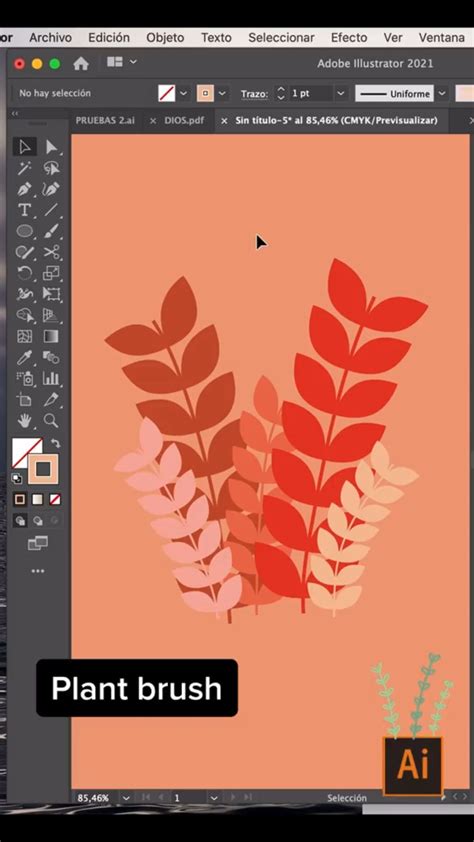Open the stroke color dropdown arrow

222,93
